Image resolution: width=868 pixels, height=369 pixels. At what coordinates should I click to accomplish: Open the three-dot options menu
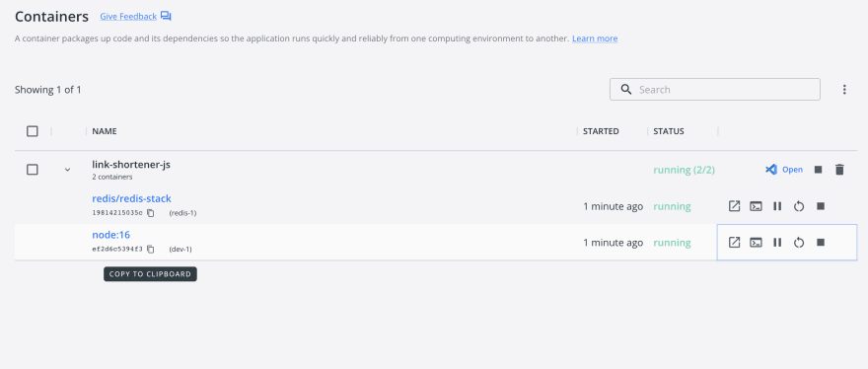[x=844, y=89]
